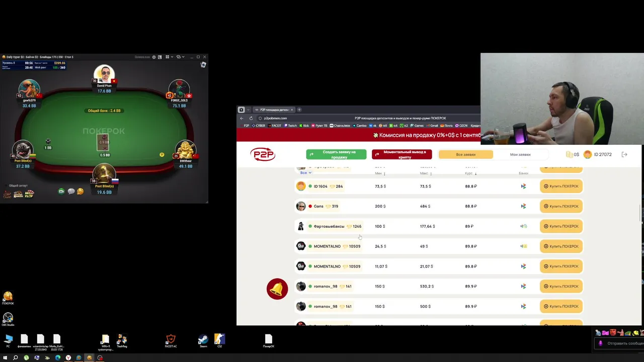
Task: Click the browser page vertical scrollbar
Action: pyautogui.click(x=640, y=213)
